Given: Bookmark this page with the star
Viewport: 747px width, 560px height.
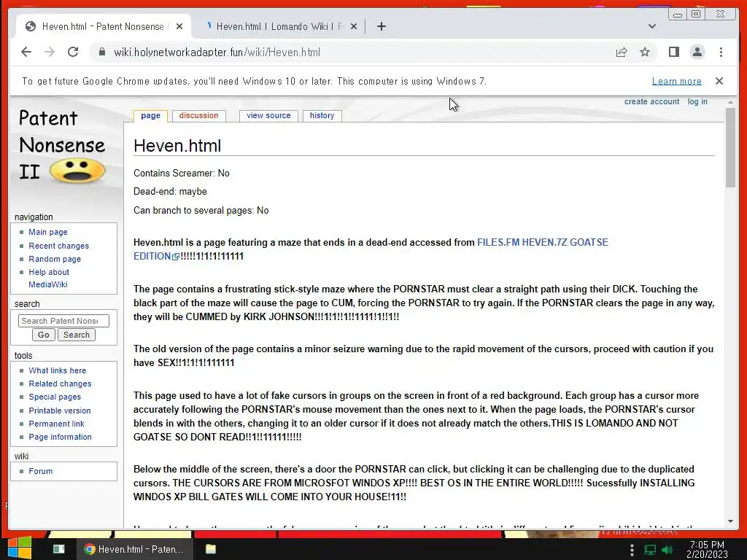Looking at the screenshot, I should [645, 52].
